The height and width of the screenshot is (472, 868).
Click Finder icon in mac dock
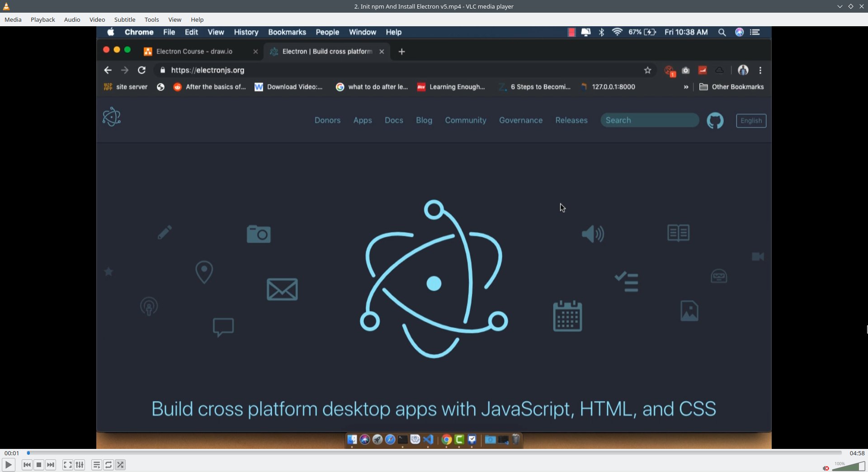tap(352, 439)
